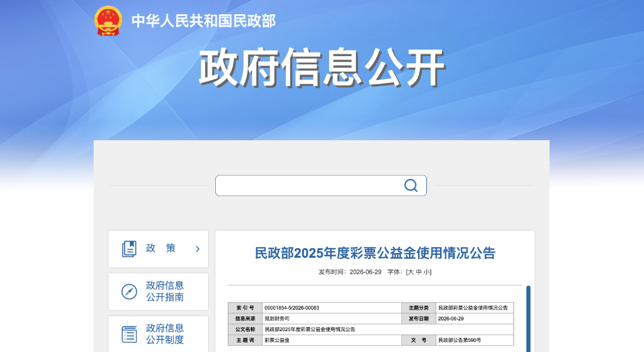Click the 公文名称 value in the table
The image size is (644, 352).
click(x=309, y=329)
